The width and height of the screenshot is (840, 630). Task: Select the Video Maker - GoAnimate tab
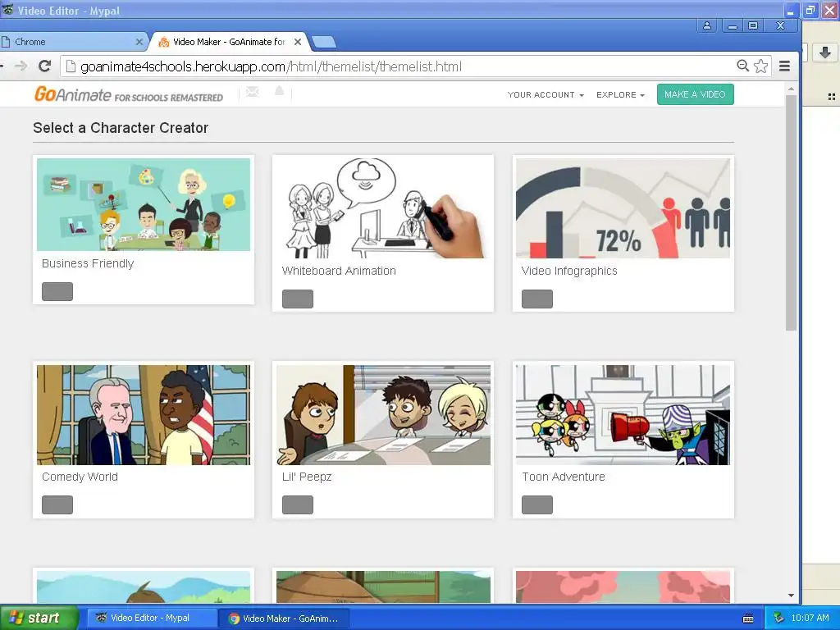point(230,42)
